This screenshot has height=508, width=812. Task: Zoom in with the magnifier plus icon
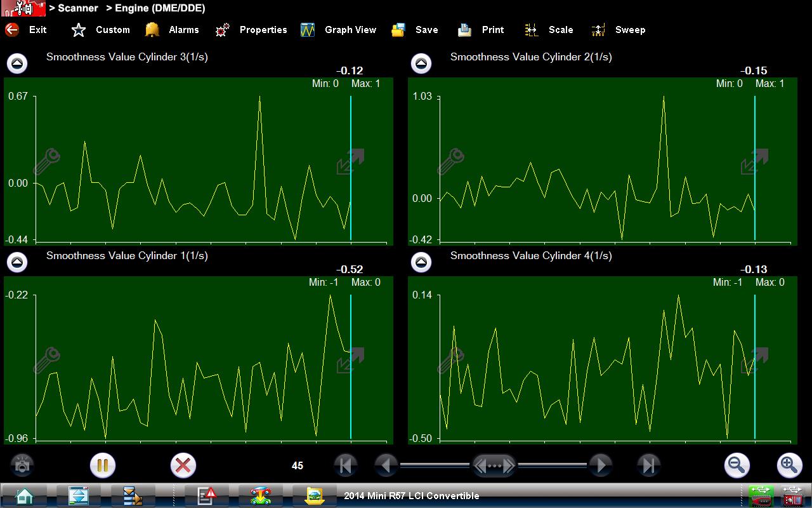789,465
